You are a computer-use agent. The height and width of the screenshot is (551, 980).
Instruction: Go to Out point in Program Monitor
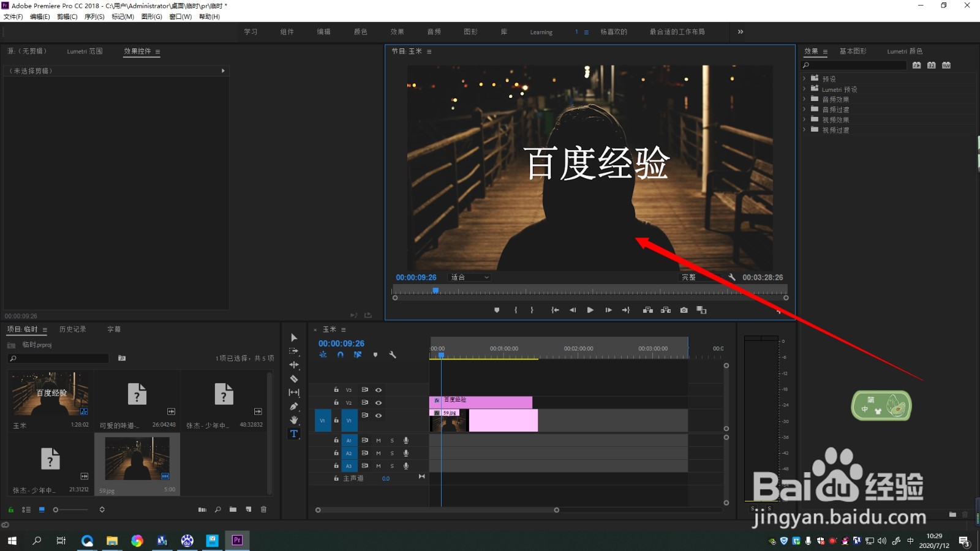coord(626,310)
